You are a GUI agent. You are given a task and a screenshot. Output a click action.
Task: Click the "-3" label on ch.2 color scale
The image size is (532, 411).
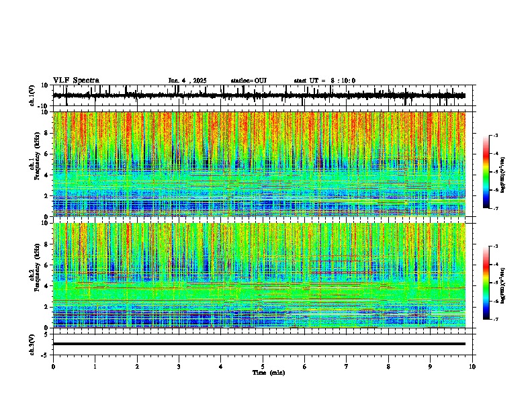pos(496,246)
